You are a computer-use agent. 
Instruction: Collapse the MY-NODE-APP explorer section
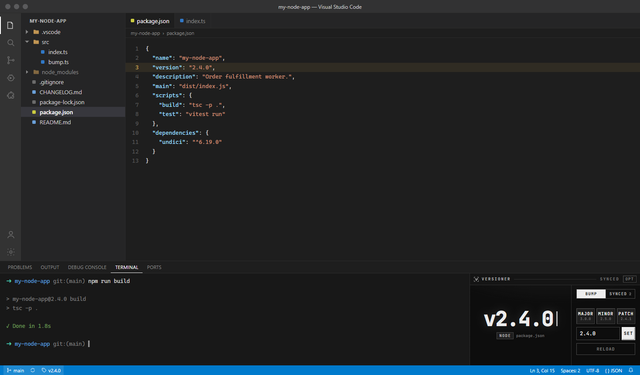point(48,21)
